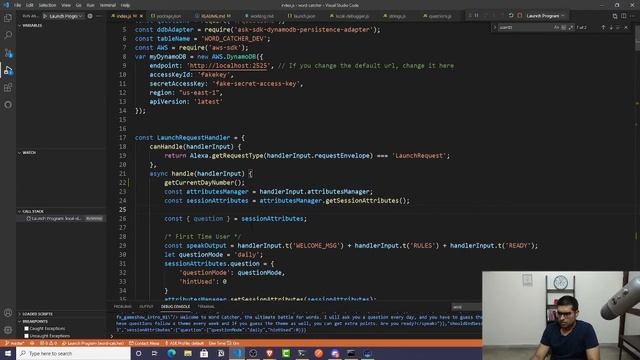Open the debug console filter dropdown

(466, 307)
